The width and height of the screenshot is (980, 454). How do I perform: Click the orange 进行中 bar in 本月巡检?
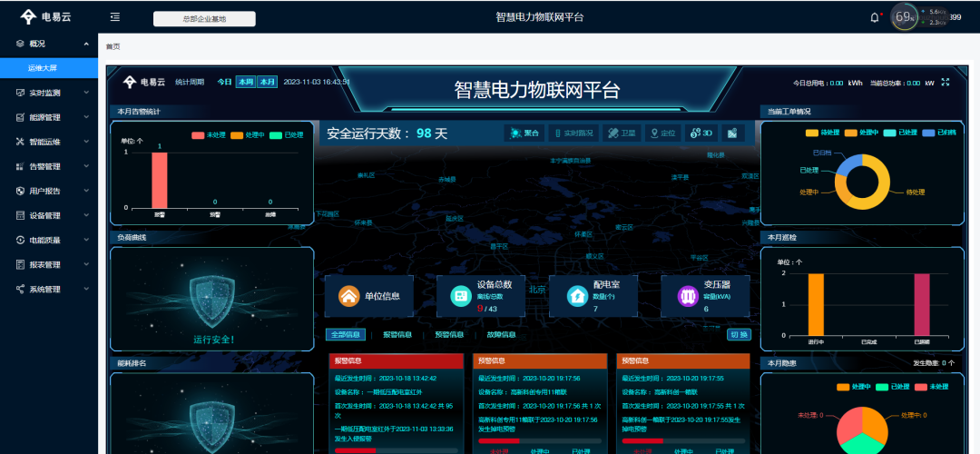tap(816, 304)
